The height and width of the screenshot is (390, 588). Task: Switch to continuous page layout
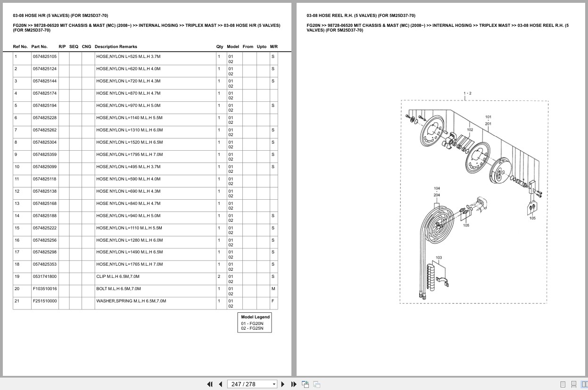coord(573,384)
